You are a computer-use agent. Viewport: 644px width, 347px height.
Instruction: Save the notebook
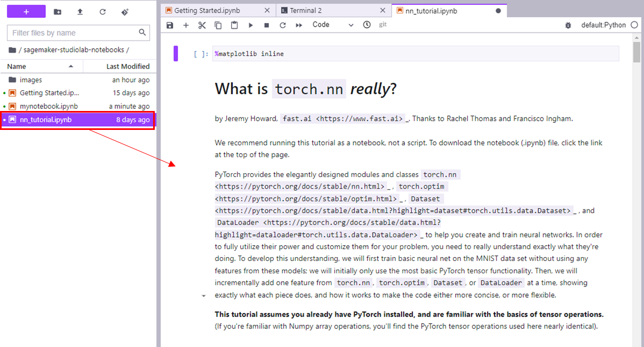pos(170,25)
